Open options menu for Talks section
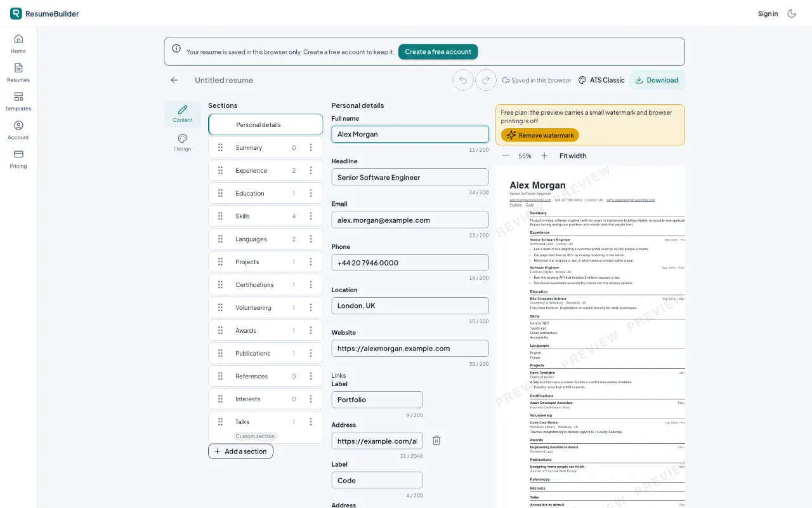Image resolution: width=812 pixels, height=508 pixels. (x=311, y=422)
